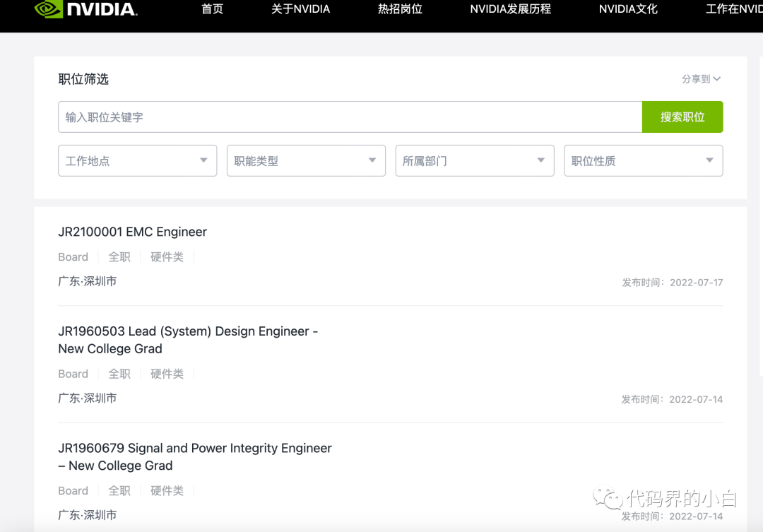Image resolution: width=763 pixels, height=532 pixels.
Task: Expand the 分享到 share menu
Action: coord(701,79)
